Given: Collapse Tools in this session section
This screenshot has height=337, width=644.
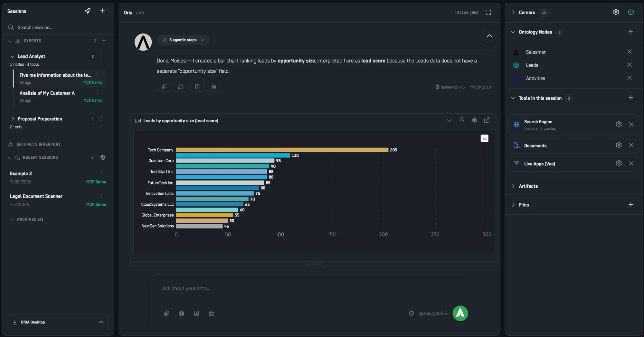Looking at the screenshot, I should tap(513, 98).
